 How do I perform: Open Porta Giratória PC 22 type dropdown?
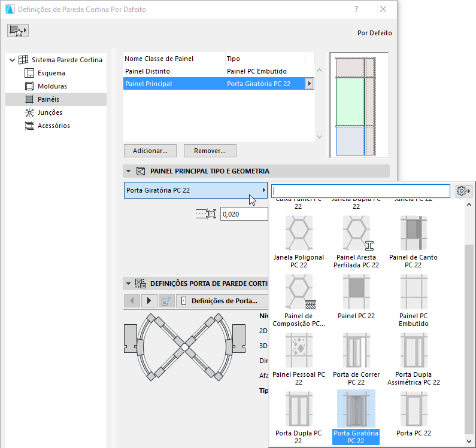point(196,190)
